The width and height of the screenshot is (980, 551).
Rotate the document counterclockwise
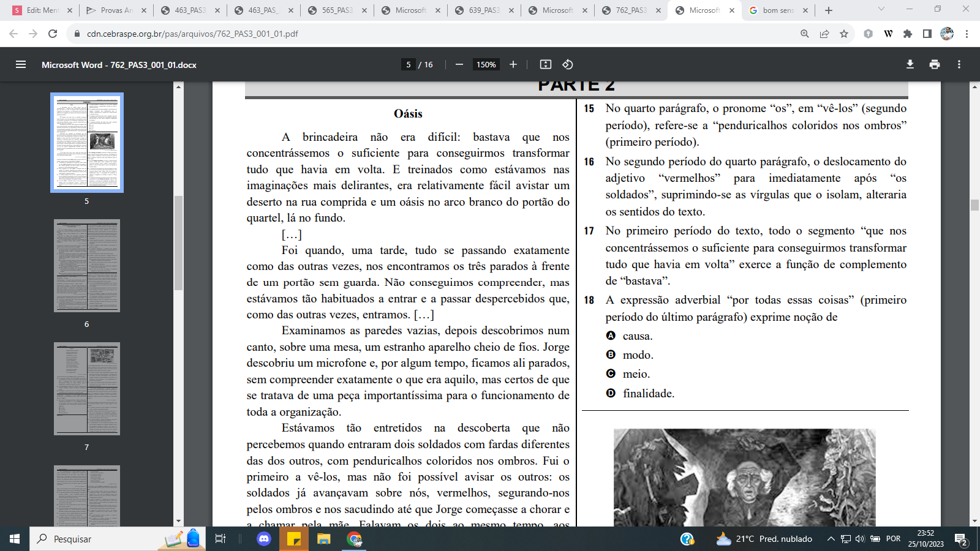[x=568, y=64]
